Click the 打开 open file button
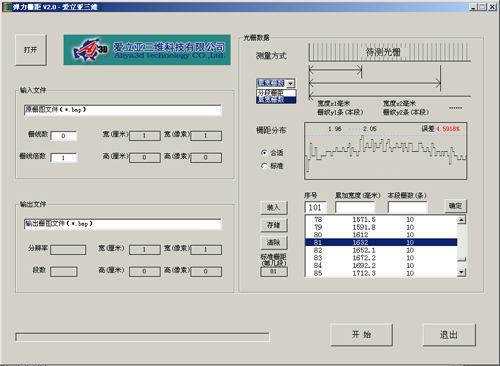500x366 pixels. point(31,50)
